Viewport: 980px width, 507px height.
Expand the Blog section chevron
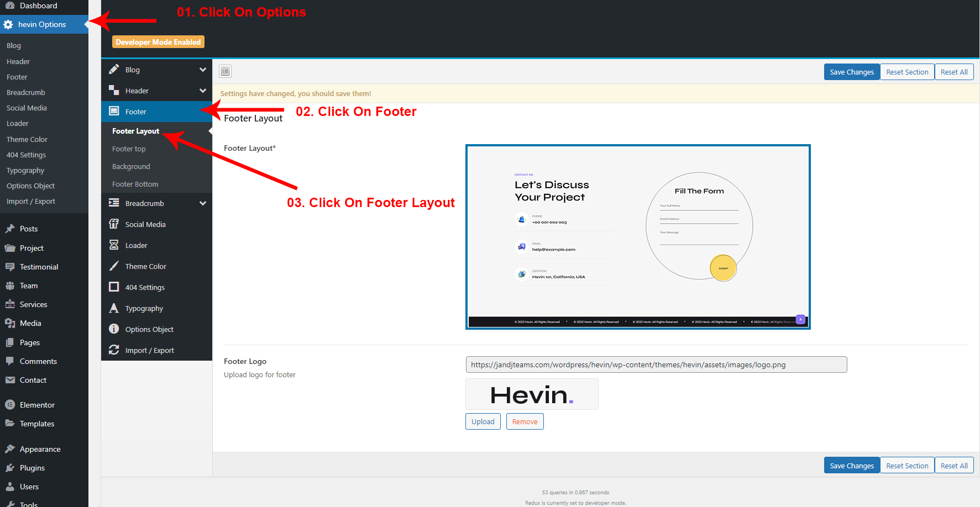[x=203, y=70]
